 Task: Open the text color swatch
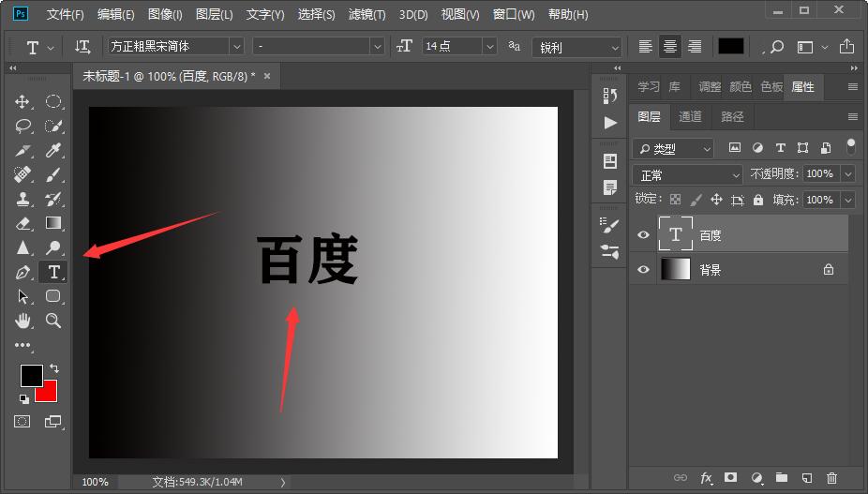click(x=731, y=47)
